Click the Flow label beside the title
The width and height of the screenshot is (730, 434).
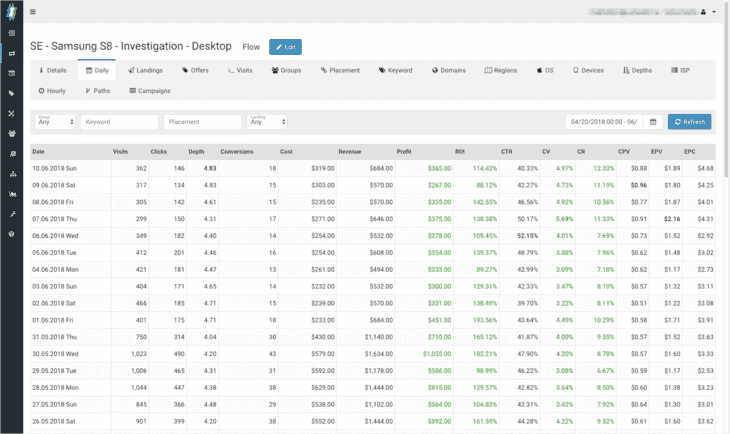tap(251, 47)
